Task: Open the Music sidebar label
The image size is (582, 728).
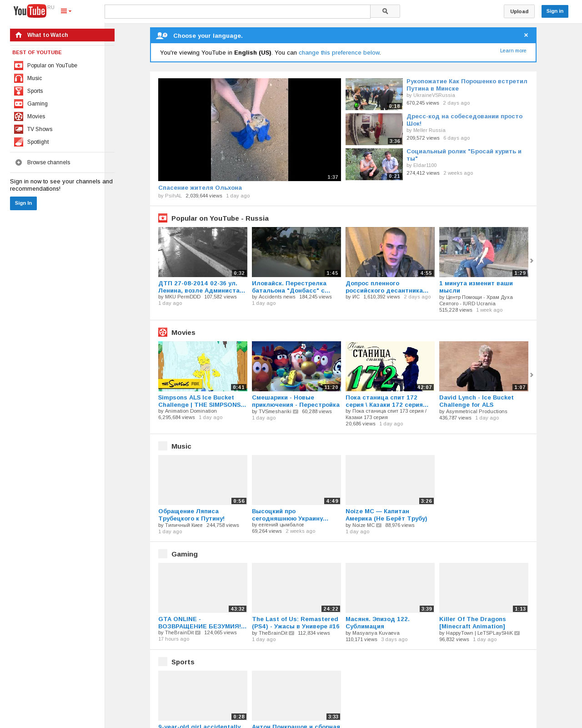Action: click(35, 78)
